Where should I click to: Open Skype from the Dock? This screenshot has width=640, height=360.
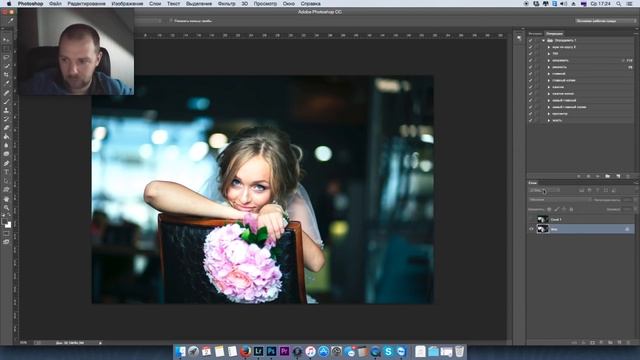click(388, 351)
